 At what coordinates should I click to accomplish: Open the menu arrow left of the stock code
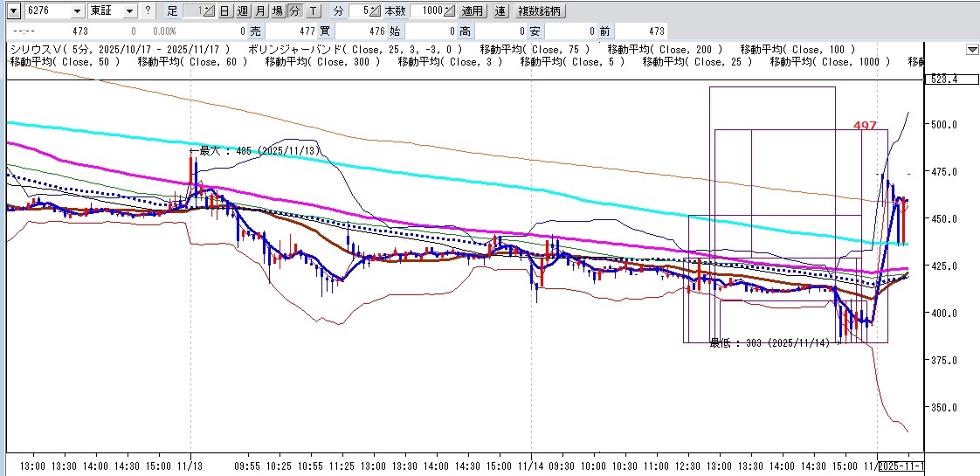point(15,10)
